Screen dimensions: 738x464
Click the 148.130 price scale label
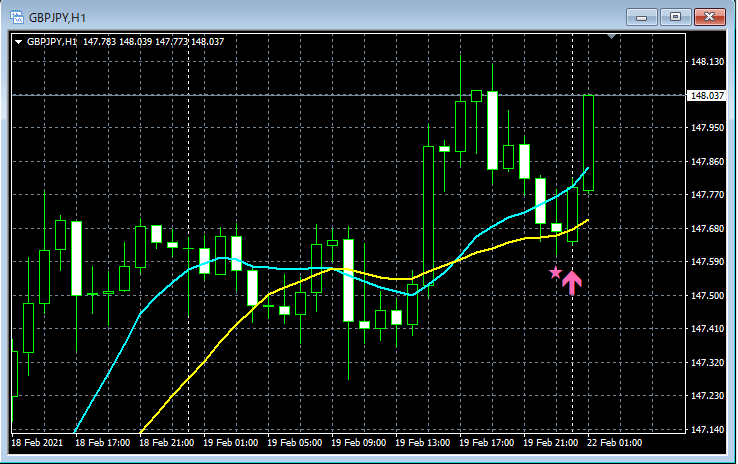(707, 62)
